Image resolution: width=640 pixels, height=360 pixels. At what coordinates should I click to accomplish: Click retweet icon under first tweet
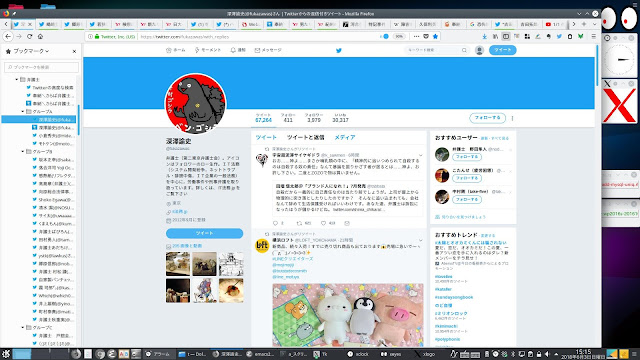pos(299,223)
